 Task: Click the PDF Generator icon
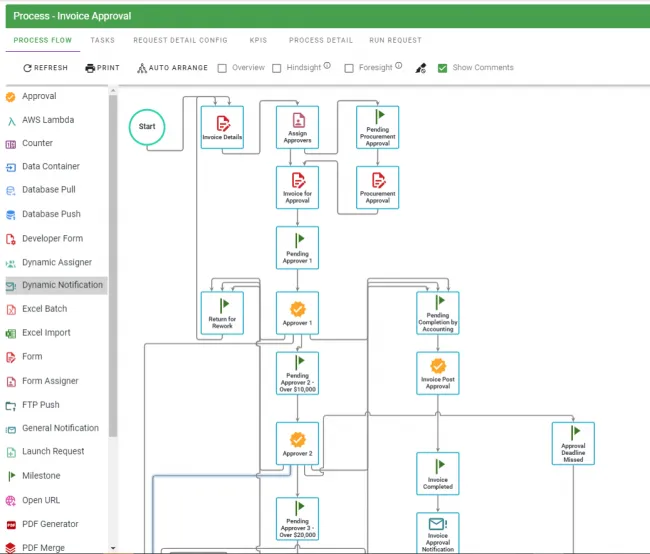(x=11, y=524)
